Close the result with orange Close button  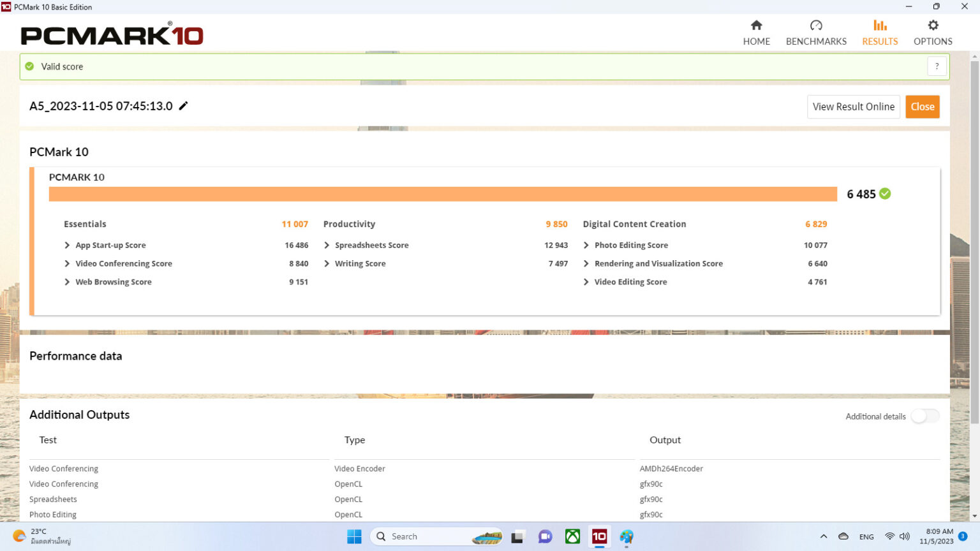click(x=923, y=107)
